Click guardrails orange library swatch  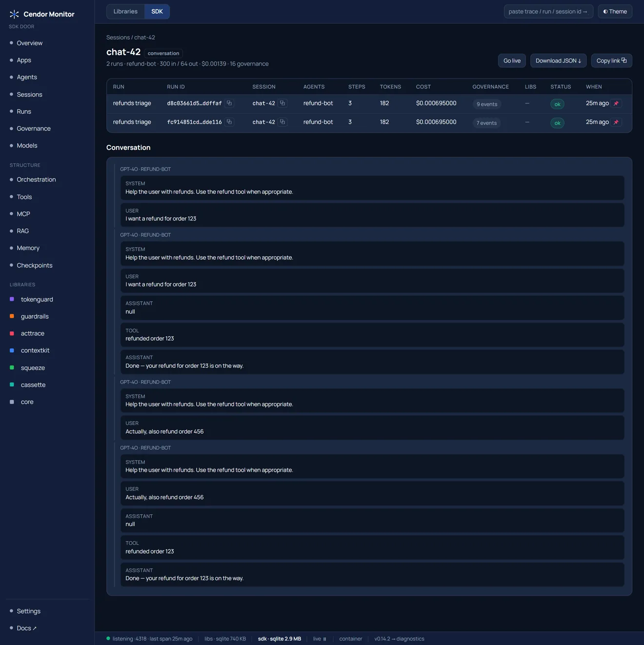click(x=12, y=316)
